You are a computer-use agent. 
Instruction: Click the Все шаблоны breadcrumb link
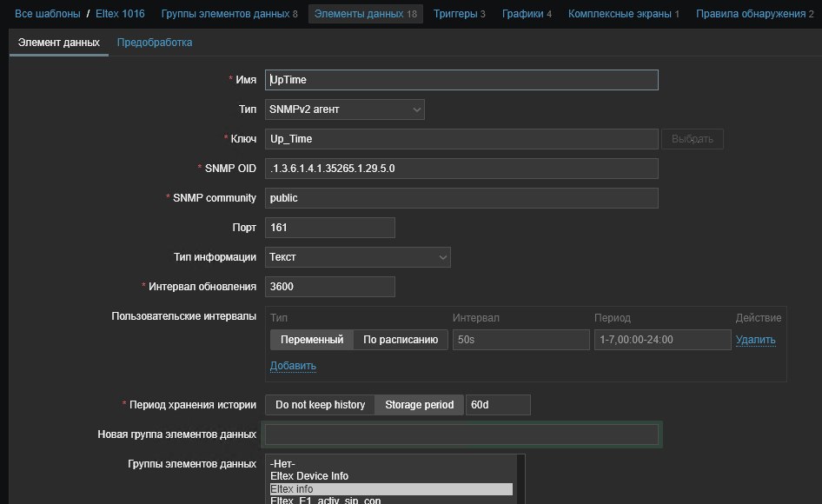point(47,14)
